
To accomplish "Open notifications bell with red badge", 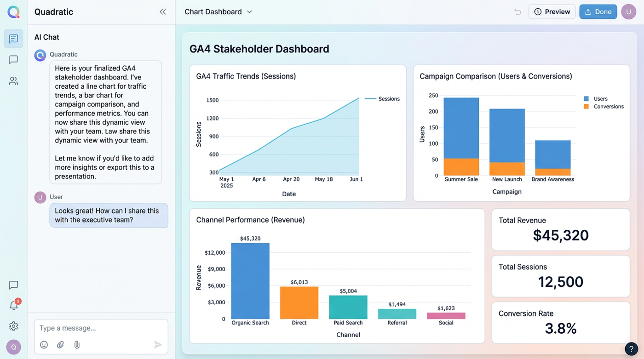I will coord(14,305).
